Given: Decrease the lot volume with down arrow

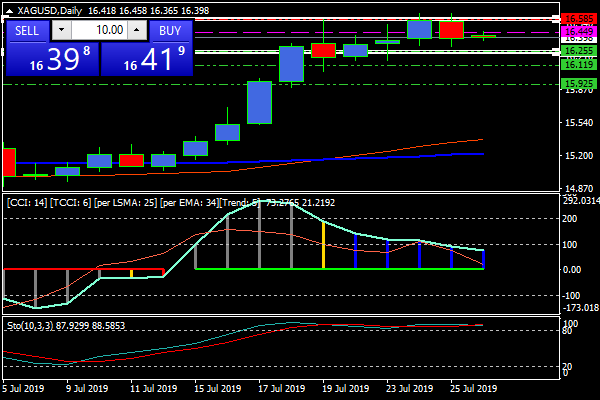Looking at the screenshot, I should tap(61, 30).
